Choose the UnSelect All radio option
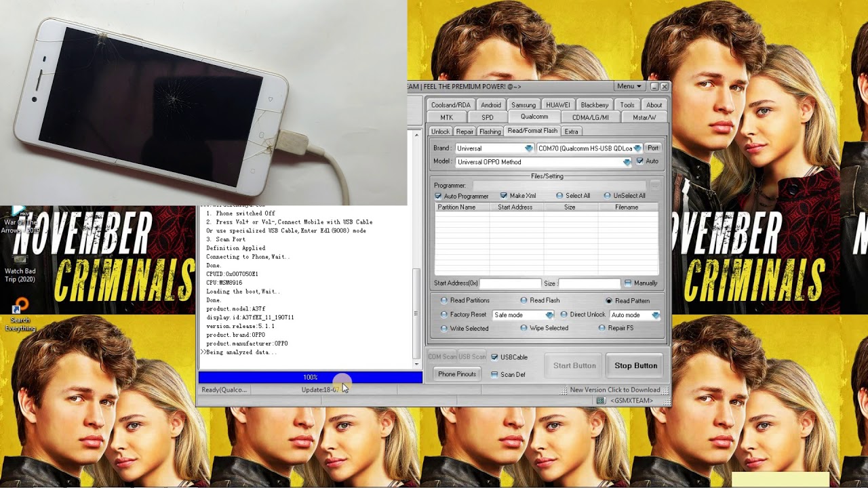 click(608, 196)
